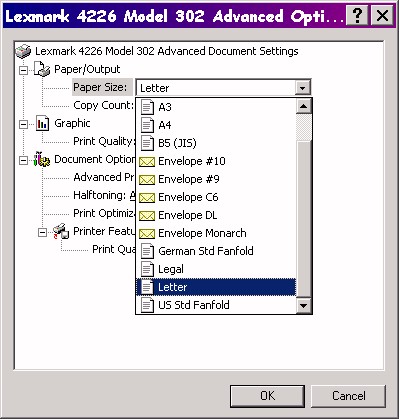Close the Paper Size dropdown arrow
The width and height of the screenshot is (399, 419).
pyautogui.click(x=303, y=88)
